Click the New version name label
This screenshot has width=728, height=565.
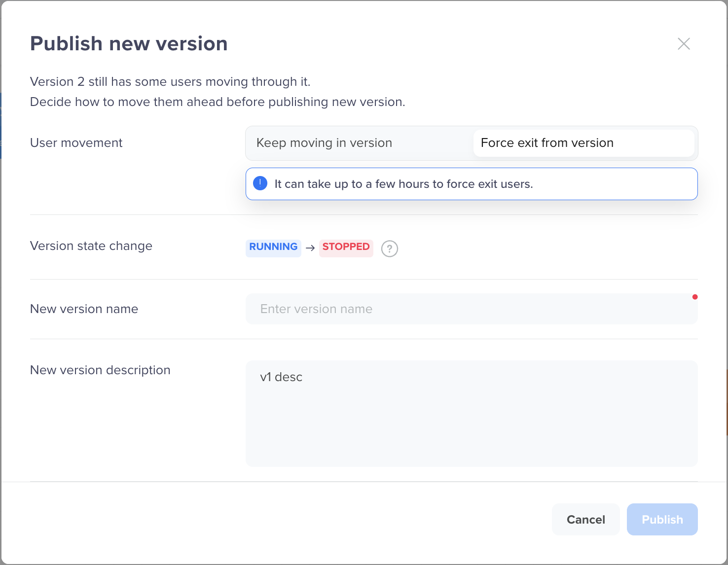[x=84, y=309]
